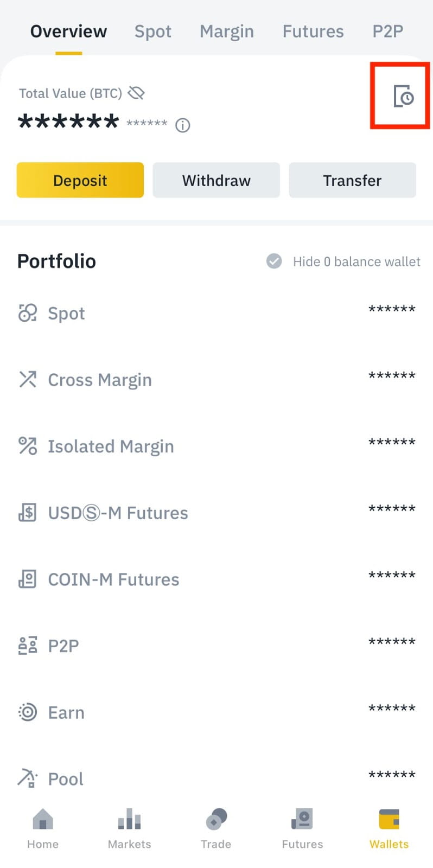Open Markets in bottom navigation
The height and width of the screenshot is (868, 433).
pyautogui.click(x=129, y=827)
